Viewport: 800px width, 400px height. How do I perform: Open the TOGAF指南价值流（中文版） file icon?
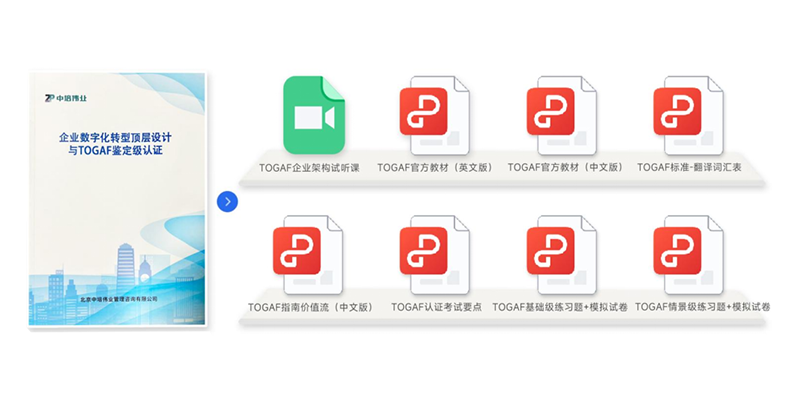[x=308, y=255]
